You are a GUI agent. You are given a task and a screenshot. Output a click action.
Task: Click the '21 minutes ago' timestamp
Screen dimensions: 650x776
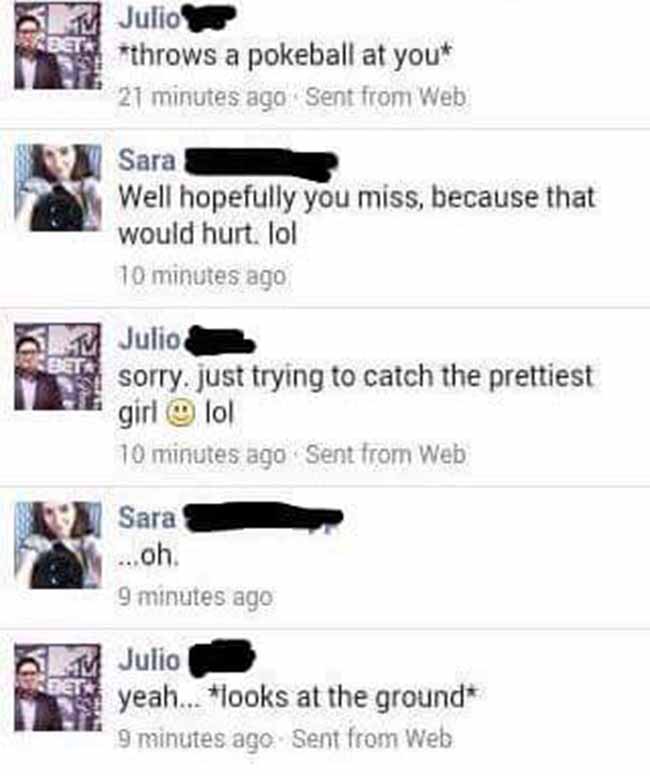tap(202, 97)
